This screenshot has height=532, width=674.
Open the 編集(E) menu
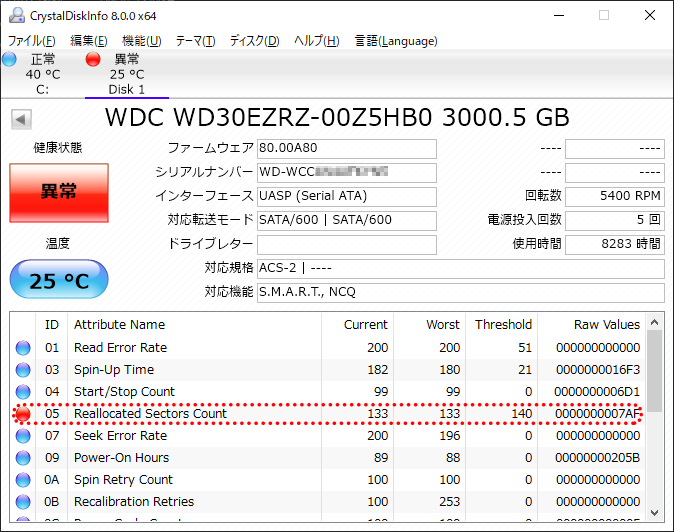click(89, 41)
